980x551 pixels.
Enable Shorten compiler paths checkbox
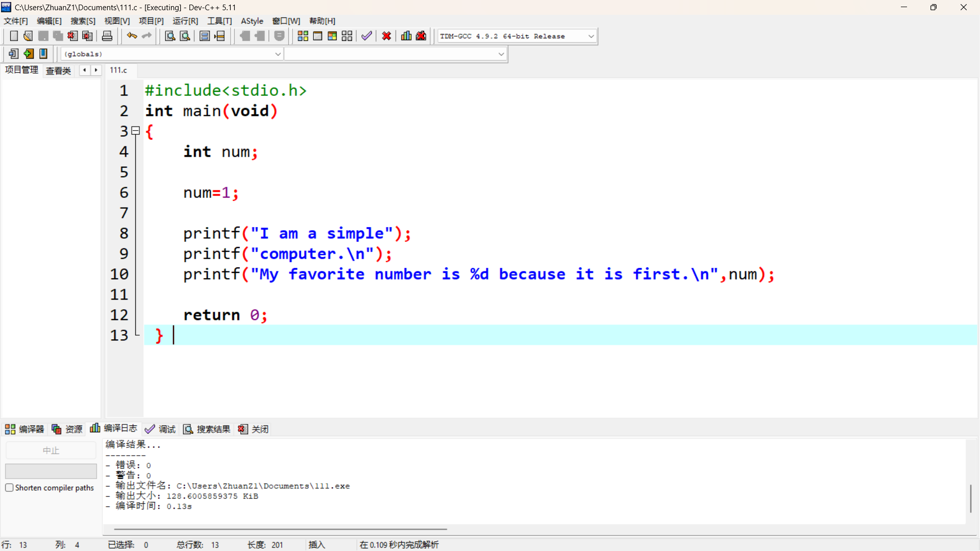pyautogui.click(x=9, y=488)
